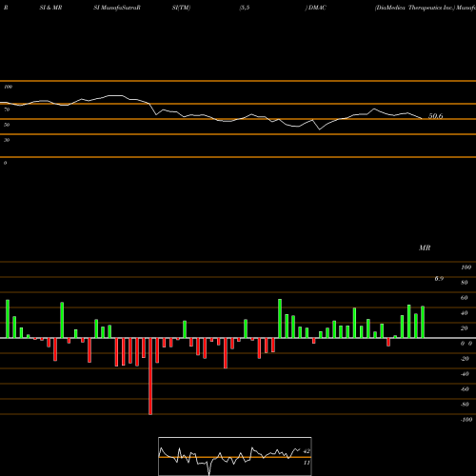Click the 42 value in the mini chart

(x=307, y=451)
